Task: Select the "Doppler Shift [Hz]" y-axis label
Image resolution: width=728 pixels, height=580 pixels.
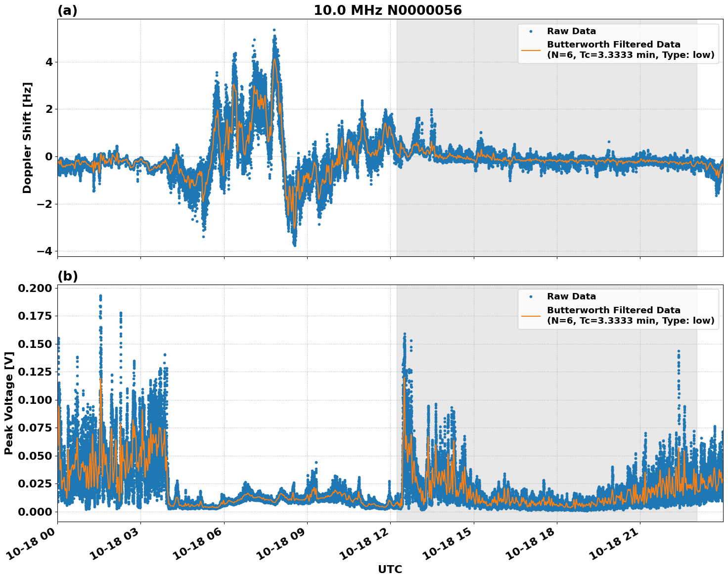Action: click(x=27, y=138)
